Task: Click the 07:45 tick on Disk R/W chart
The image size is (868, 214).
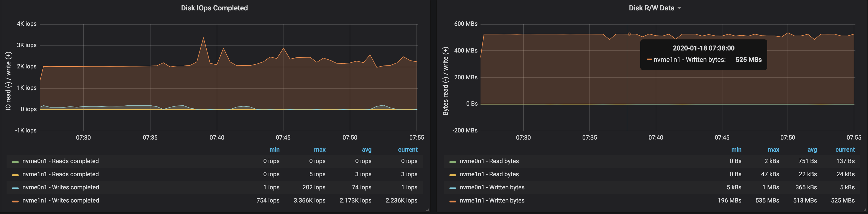Action: coord(722,137)
